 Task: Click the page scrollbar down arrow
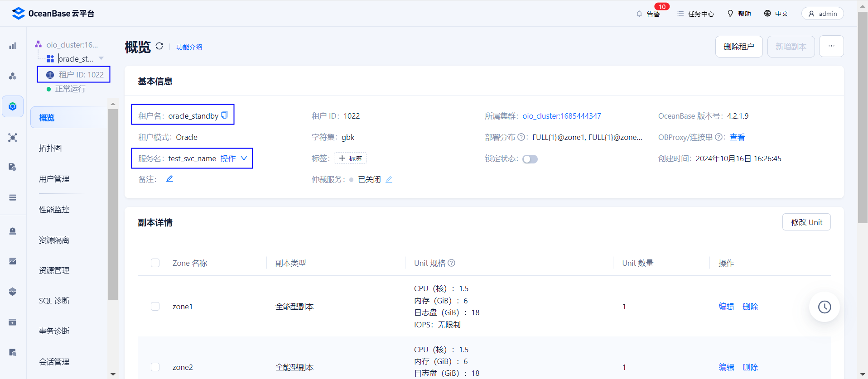(863, 374)
